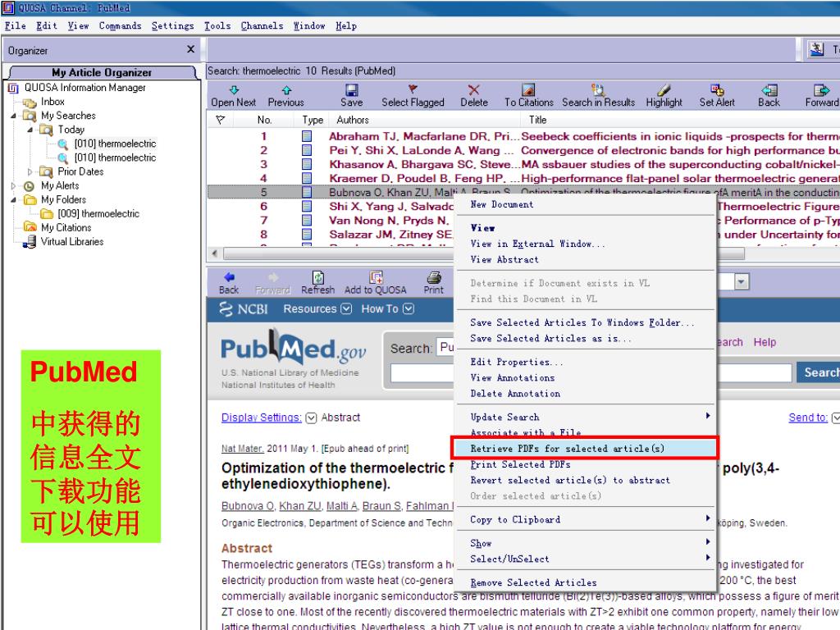840x630 pixels.
Task: Open the Channels menu
Action: coord(262,25)
